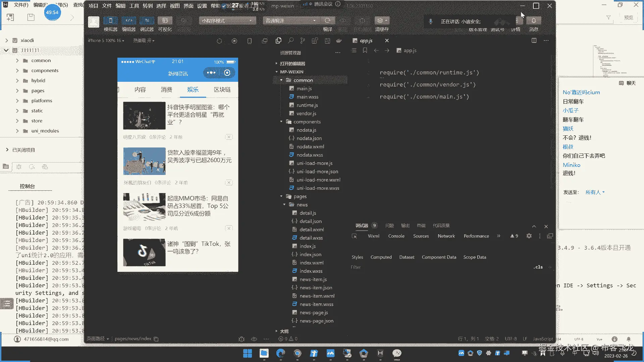Open the visualization (可视化) tool

(165, 21)
